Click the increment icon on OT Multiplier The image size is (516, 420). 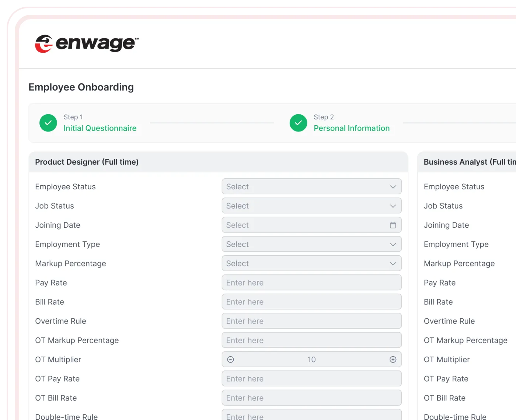(x=393, y=359)
